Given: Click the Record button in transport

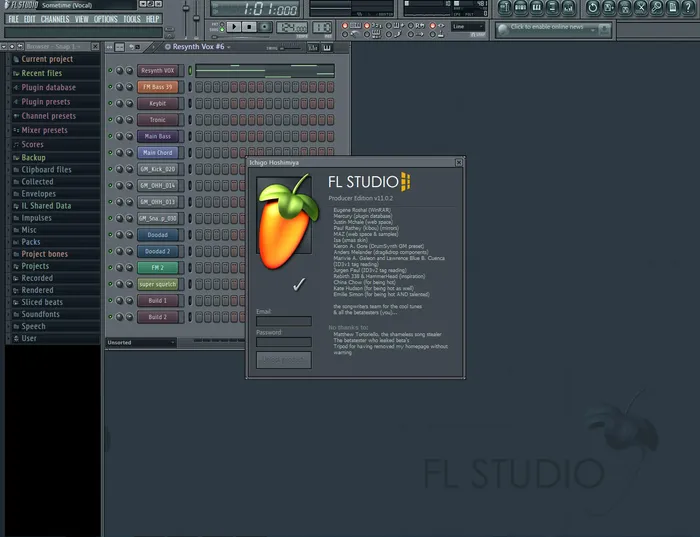Looking at the screenshot, I should 264,27.
